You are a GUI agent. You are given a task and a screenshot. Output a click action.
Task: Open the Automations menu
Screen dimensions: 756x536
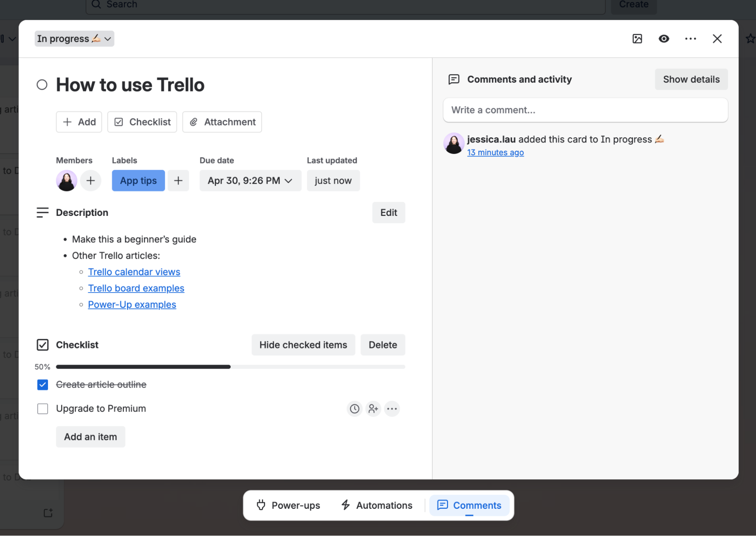pyautogui.click(x=376, y=505)
